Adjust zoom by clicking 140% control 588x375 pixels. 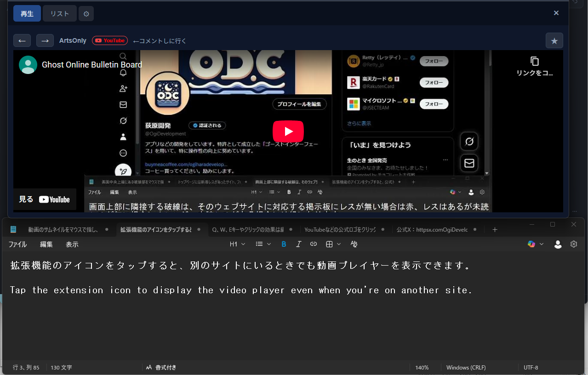tap(422, 367)
